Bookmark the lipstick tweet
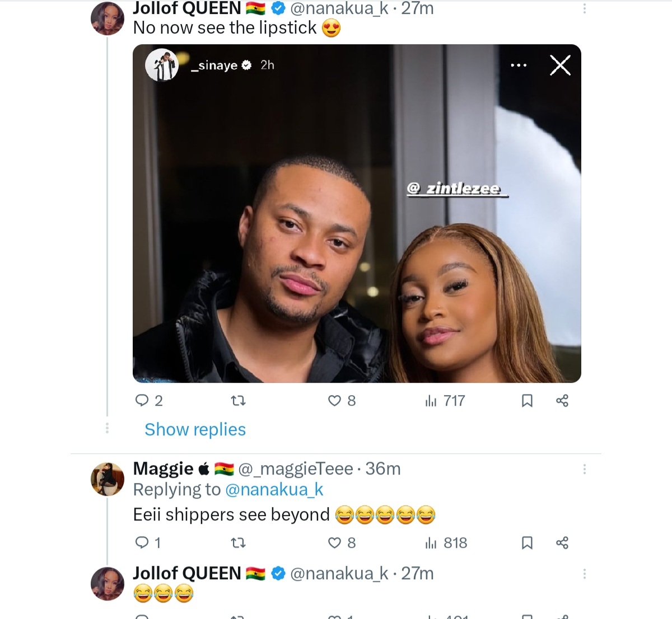Screen dimensions: 672x619 point(527,401)
